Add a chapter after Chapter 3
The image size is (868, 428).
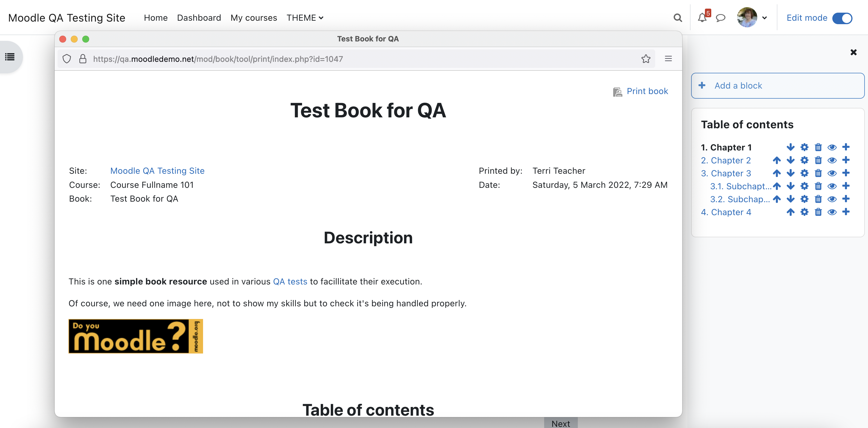tap(846, 173)
